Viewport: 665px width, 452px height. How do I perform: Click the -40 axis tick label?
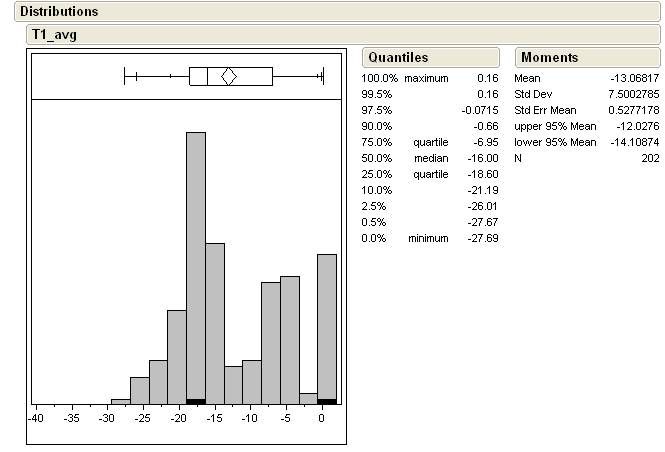[36, 418]
